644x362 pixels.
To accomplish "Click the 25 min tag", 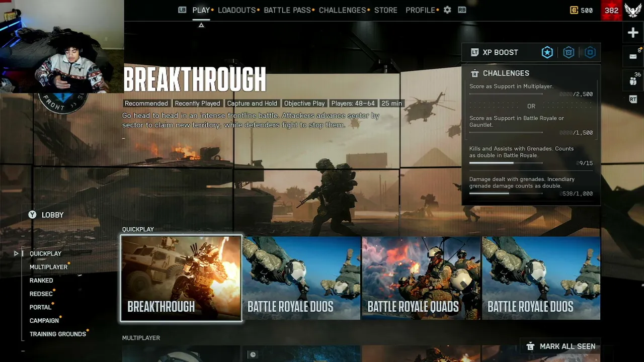I will point(391,104).
